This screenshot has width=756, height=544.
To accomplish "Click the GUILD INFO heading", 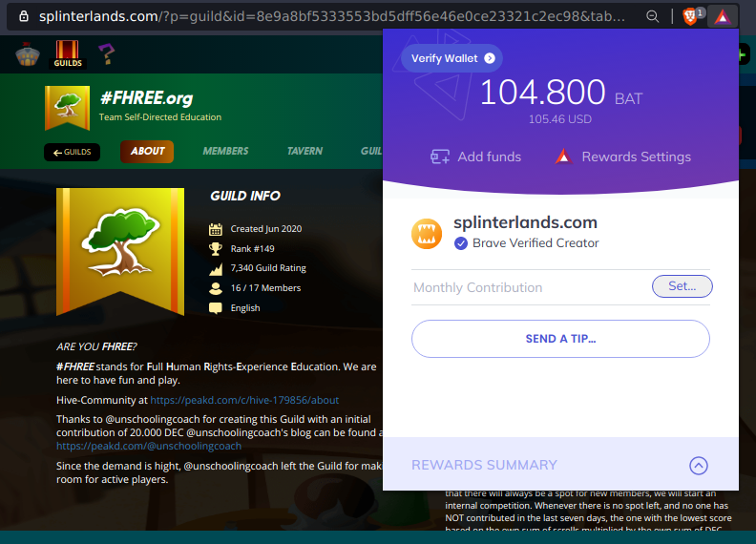I will tap(245, 196).
